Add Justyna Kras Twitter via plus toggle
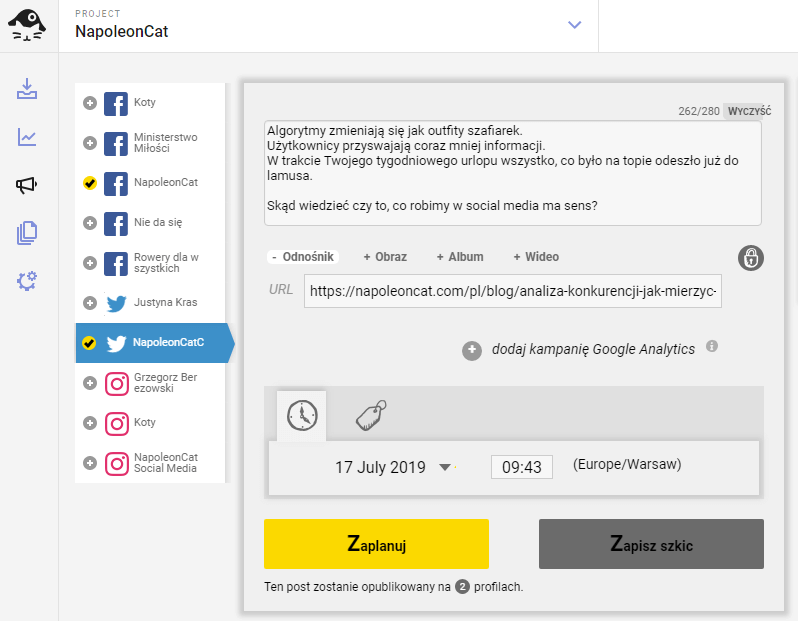 (90, 303)
